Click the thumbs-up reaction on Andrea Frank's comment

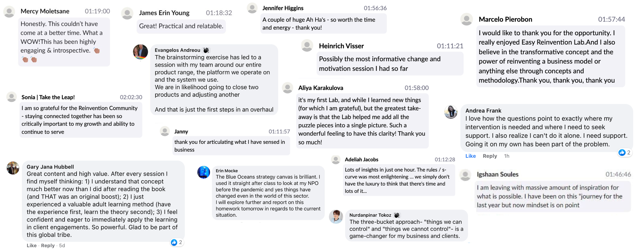tap(622, 152)
